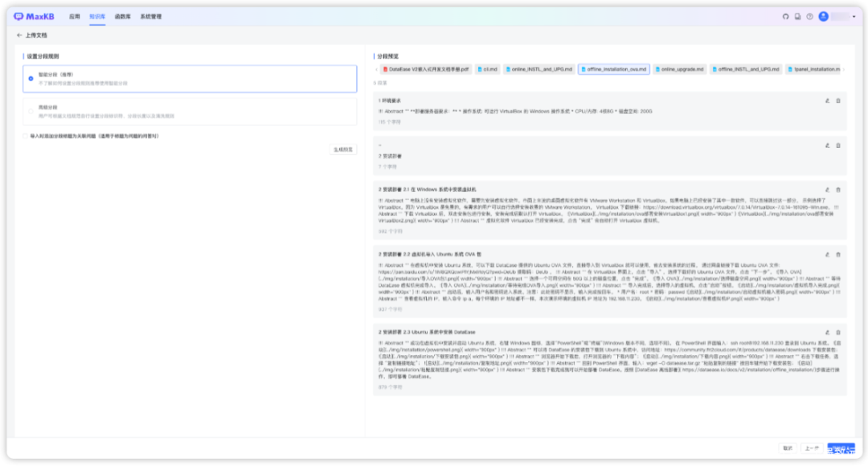Viewport: 868px width, 466px height.
Task: Click the 上一步 button
Action: (x=811, y=448)
